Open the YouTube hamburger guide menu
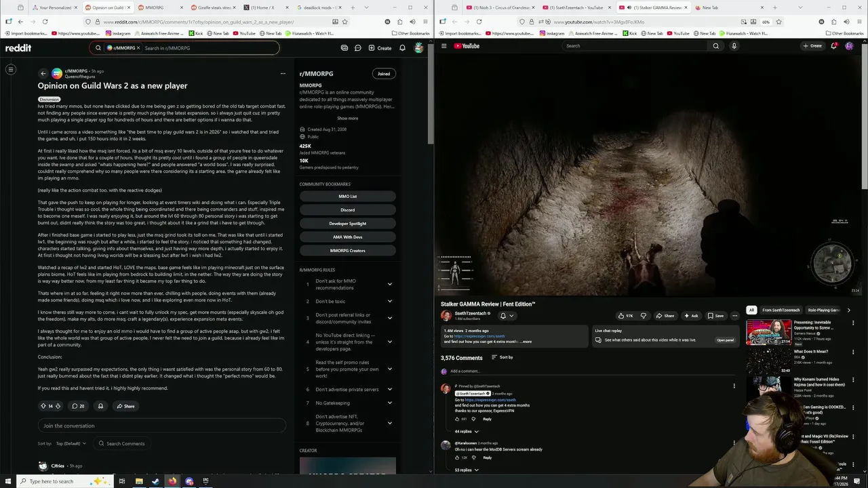 [x=444, y=46]
